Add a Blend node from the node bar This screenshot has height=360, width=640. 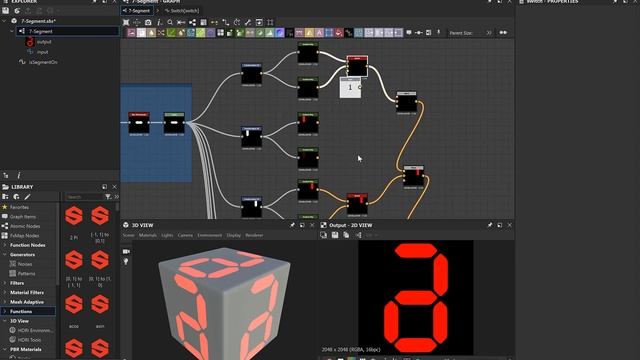[141, 33]
